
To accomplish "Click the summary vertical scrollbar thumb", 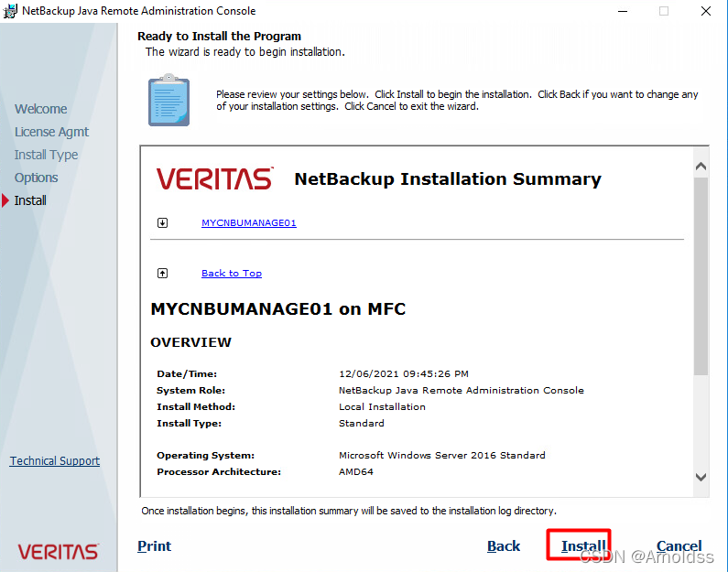I will (x=701, y=276).
